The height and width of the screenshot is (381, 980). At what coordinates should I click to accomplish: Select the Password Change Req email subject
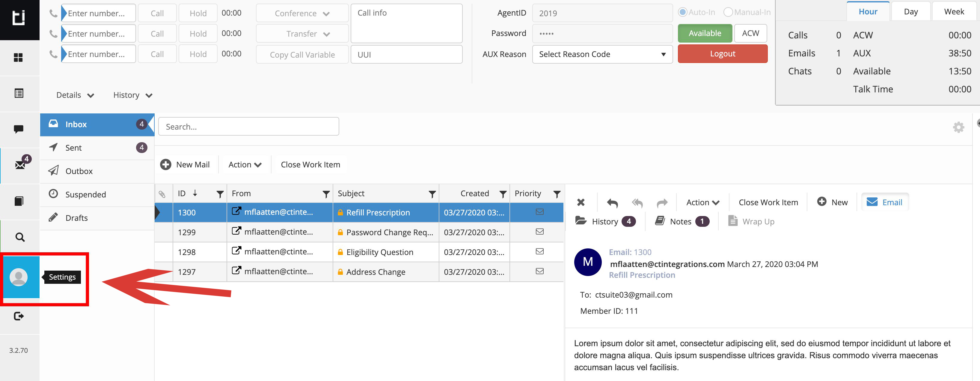pos(390,232)
